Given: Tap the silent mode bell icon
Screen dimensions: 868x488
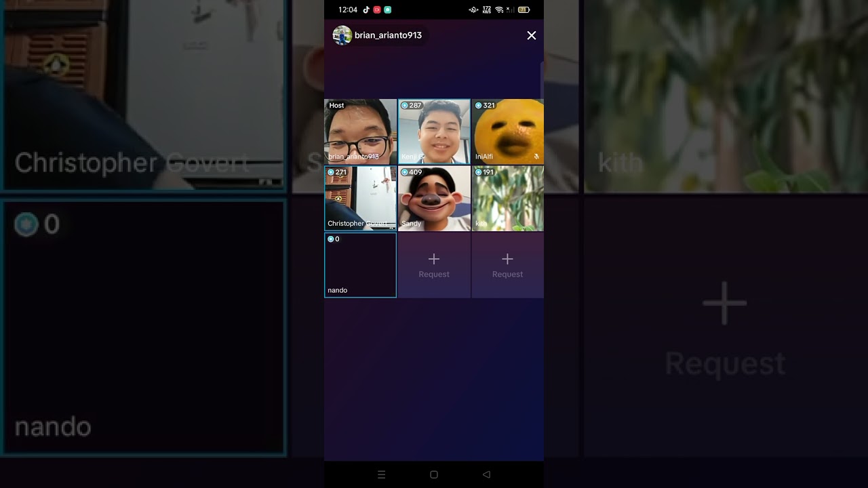Looking at the screenshot, I should click(x=473, y=10).
